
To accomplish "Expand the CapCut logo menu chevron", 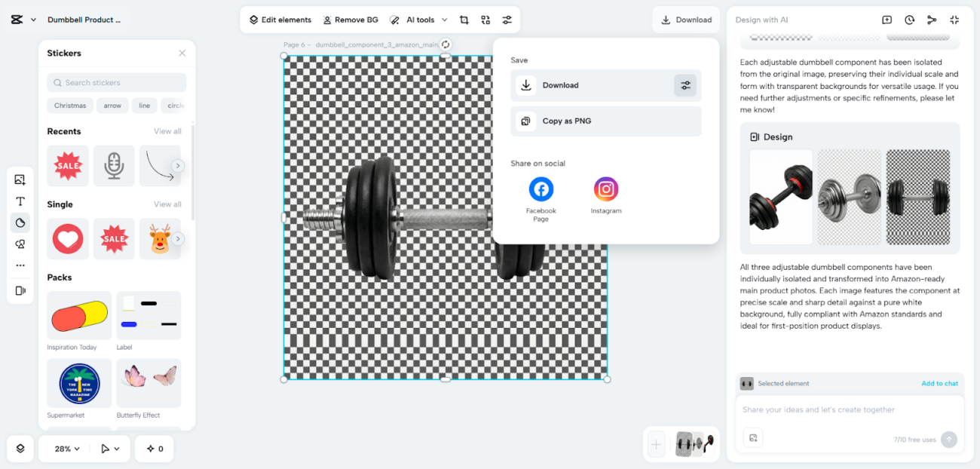I will point(33,20).
